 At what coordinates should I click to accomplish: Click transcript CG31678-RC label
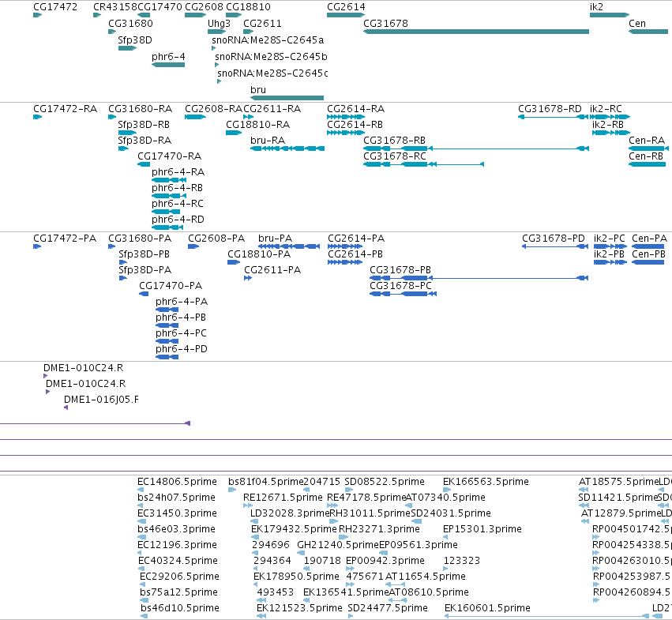click(395, 156)
